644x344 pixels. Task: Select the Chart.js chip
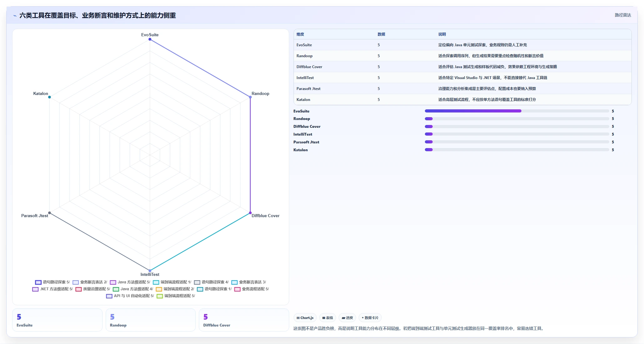[305, 318]
